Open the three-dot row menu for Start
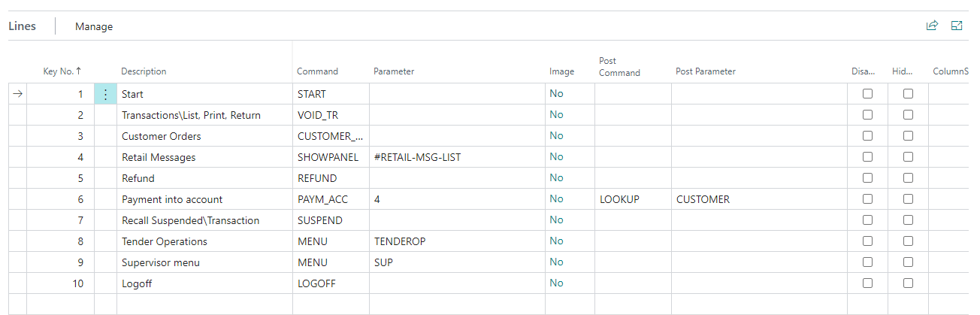The width and height of the screenshot is (980, 315). [106, 94]
